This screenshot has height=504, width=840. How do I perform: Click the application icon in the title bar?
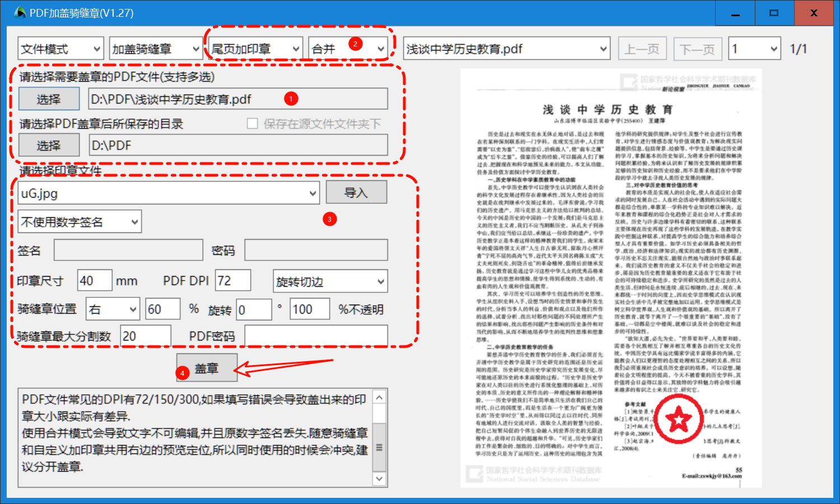[x=20, y=12]
